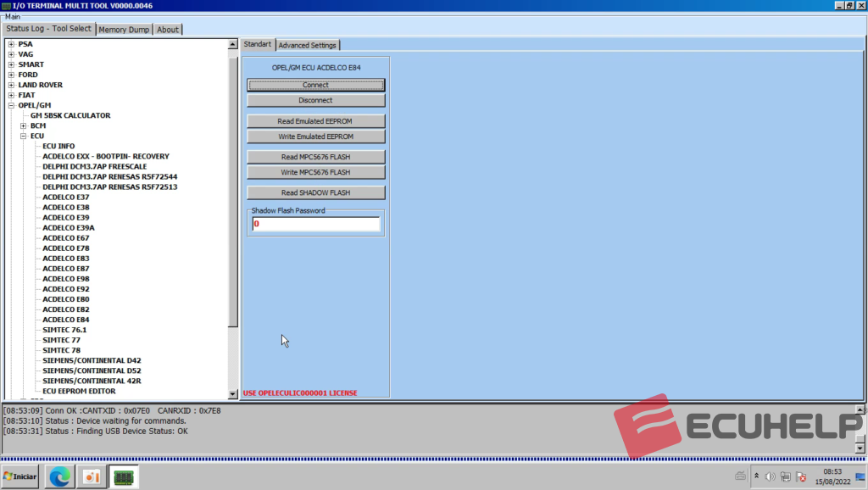Select the Standart tab

pos(258,44)
